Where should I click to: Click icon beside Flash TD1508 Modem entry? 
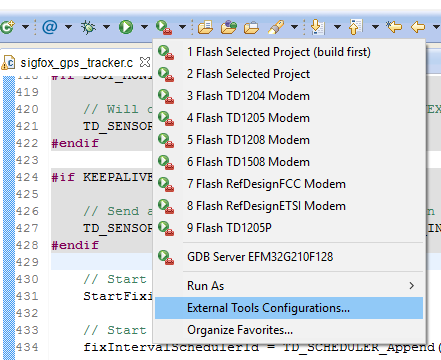(x=166, y=163)
